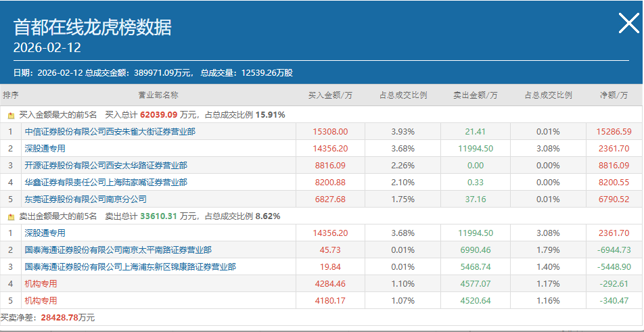644x332 pixels.
Task: Click the sell share 8.62%
Action: tap(268, 216)
